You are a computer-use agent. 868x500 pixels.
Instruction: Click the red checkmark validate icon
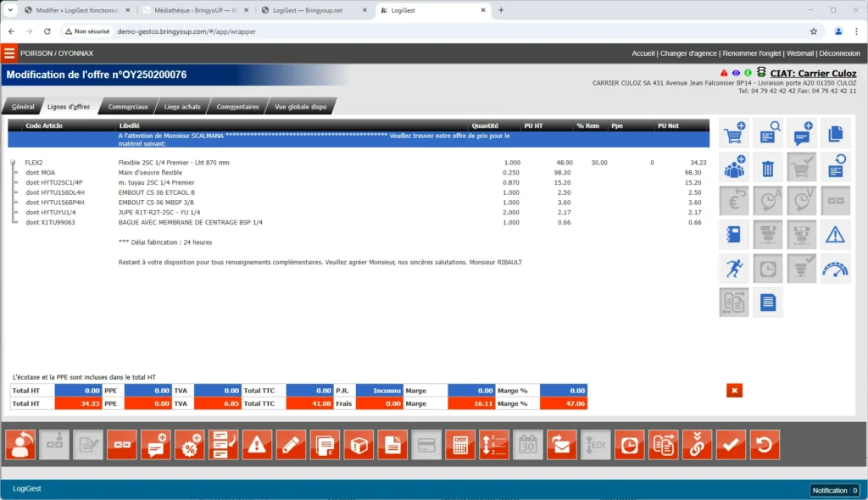[732, 445]
